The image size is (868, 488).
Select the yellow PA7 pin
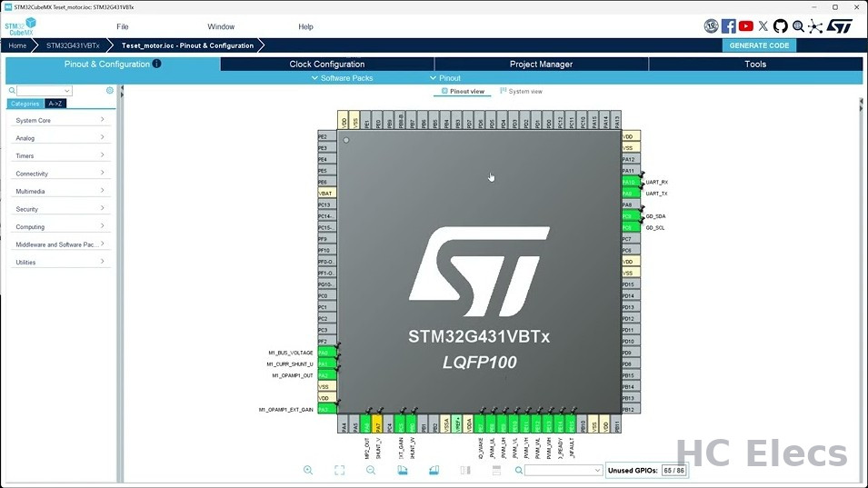(x=377, y=424)
